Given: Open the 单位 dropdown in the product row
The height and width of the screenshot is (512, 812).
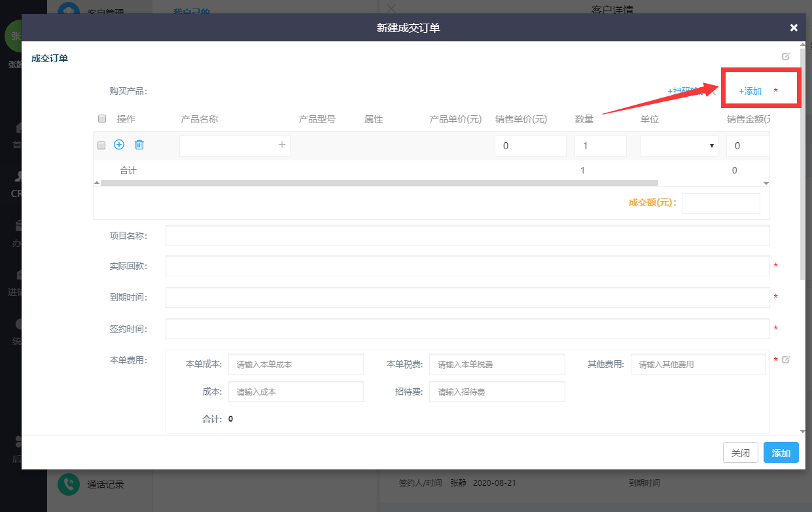Looking at the screenshot, I should [679, 146].
